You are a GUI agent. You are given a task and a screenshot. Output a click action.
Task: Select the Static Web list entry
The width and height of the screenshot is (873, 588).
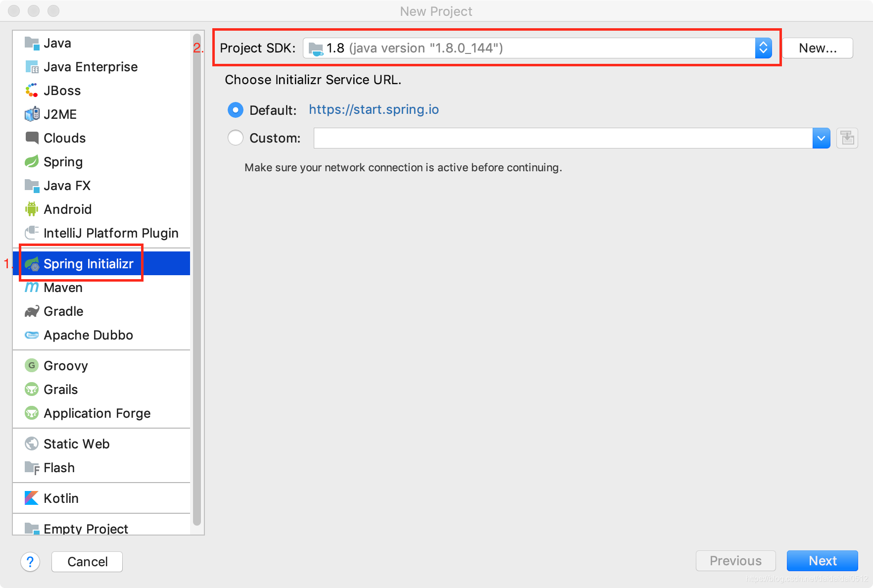(101, 444)
